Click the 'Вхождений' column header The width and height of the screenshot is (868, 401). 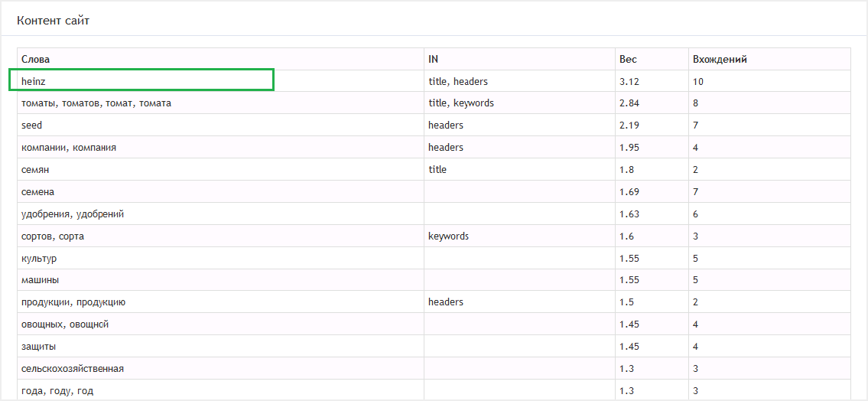720,59
